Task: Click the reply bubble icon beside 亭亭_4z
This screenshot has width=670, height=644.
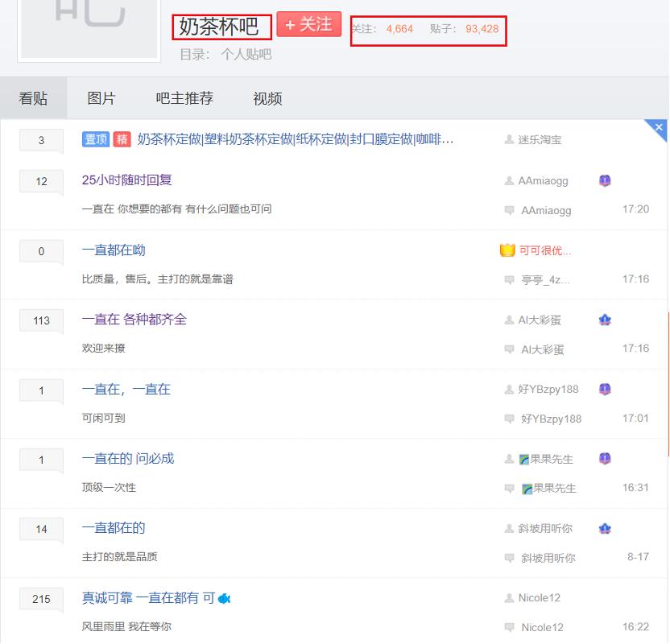Action: pyautogui.click(x=509, y=279)
